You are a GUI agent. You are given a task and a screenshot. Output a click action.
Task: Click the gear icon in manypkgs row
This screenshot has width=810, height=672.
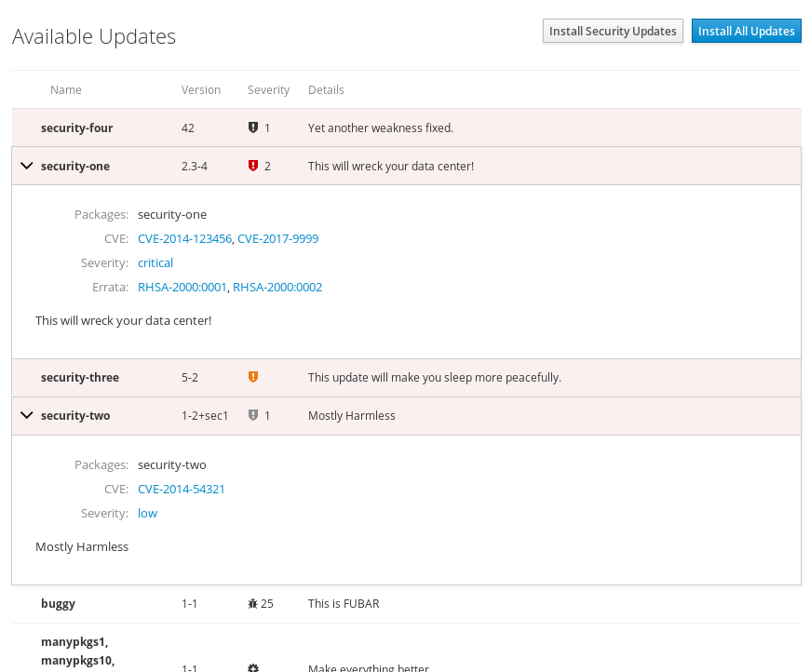pos(252,668)
